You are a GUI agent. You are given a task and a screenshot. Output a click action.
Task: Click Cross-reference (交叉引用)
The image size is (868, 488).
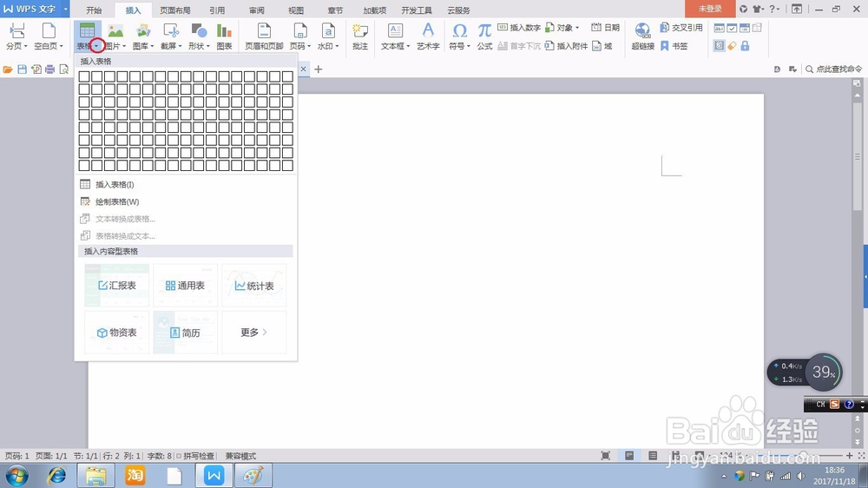click(681, 28)
